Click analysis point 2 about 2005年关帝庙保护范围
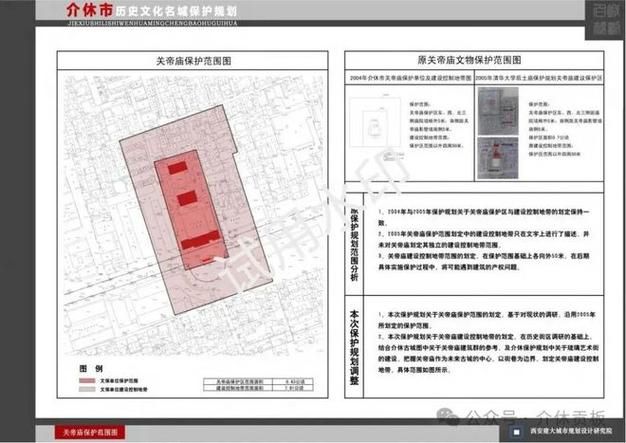 pos(484,239)
